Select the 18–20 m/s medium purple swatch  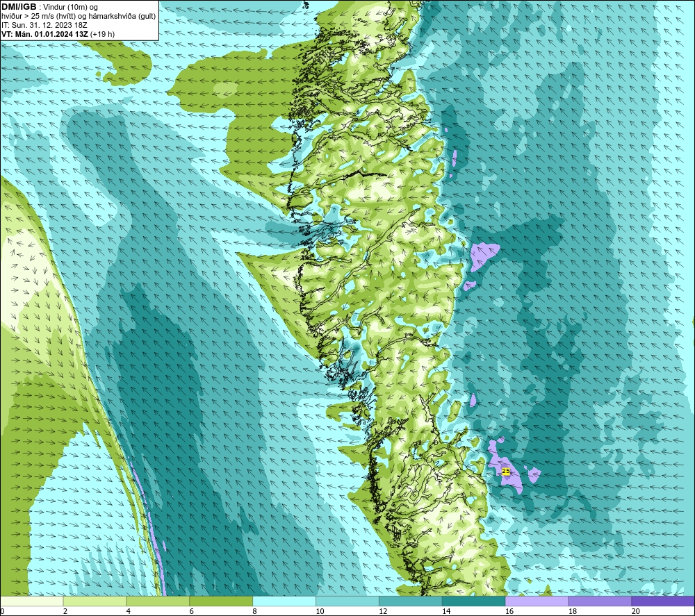(600, 601)
